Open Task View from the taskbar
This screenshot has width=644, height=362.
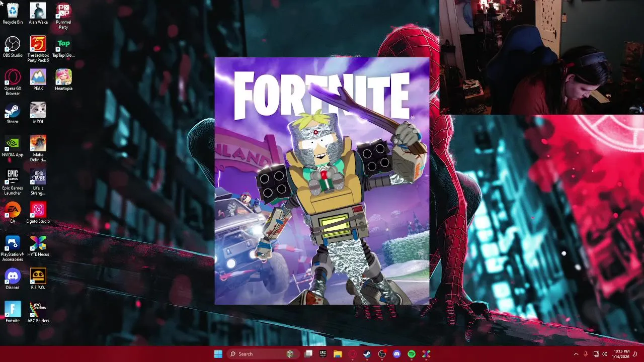pyautogui.click(x=308, y=354)
